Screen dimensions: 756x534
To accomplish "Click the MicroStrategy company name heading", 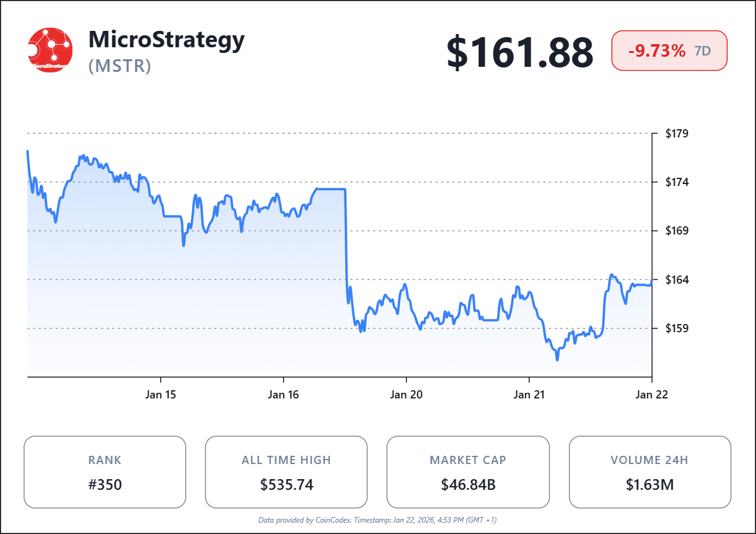I will (166, 40).
